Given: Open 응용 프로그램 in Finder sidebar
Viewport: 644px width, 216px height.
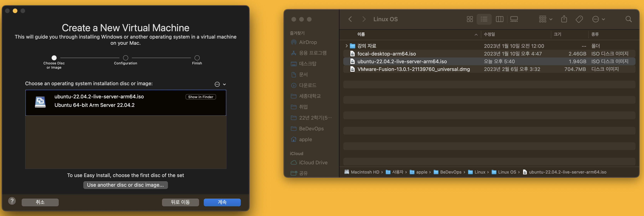Looking at the screenshot, I should tap(308, 53).
